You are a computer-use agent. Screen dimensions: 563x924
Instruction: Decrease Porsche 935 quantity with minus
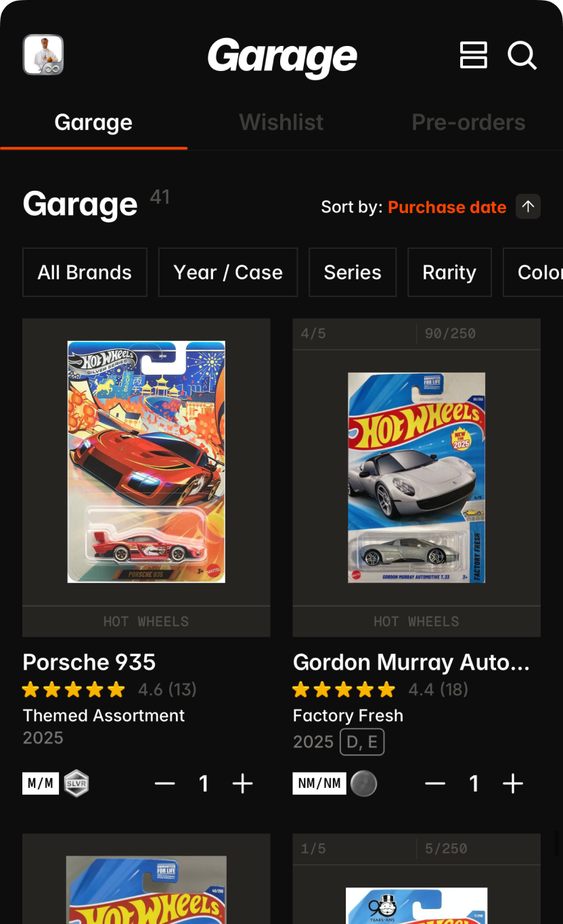pos(164,783)
